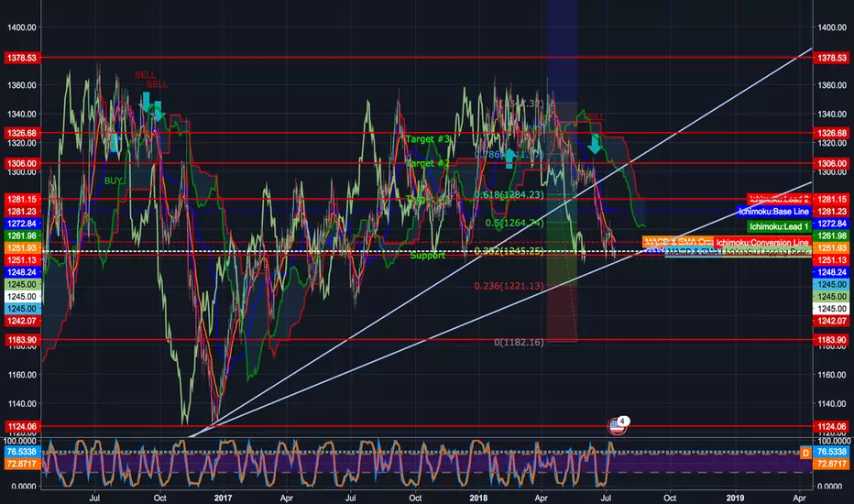
Task: Click the 1281.15 price label on the left axis
Action: pos(22,200)
